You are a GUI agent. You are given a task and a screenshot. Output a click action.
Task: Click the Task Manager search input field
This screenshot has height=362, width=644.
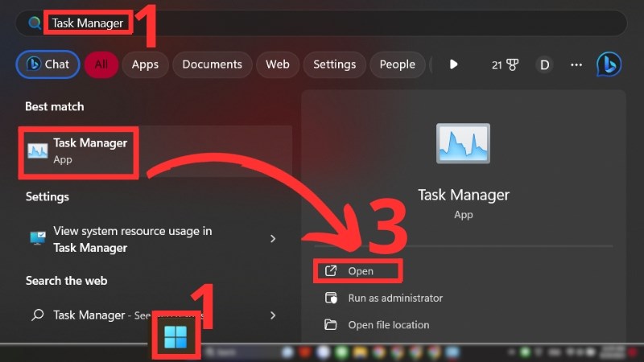pos(321,23)
